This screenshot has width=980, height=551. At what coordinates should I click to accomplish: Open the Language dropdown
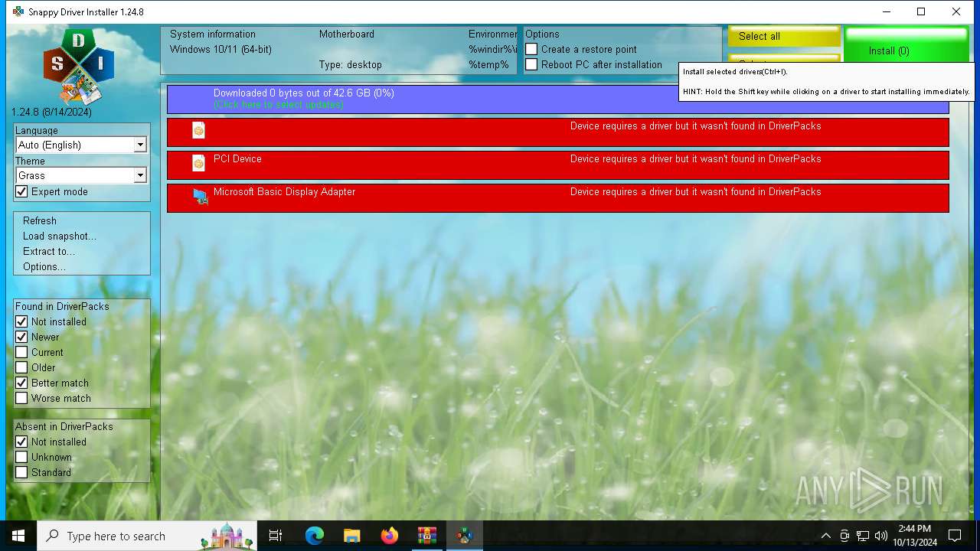click(x=81, y=145)
